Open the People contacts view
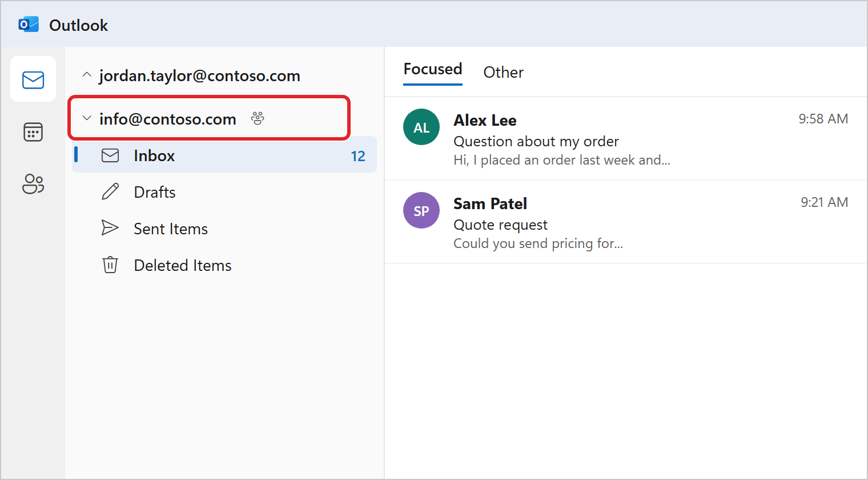Image resolution: width=868 pixels, height=480 pixels. pos(33,184)
